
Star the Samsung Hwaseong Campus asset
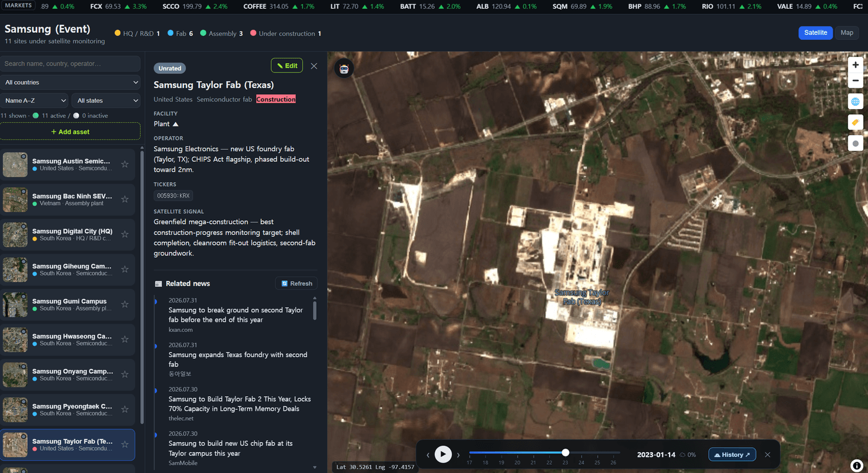coord(125,339)
